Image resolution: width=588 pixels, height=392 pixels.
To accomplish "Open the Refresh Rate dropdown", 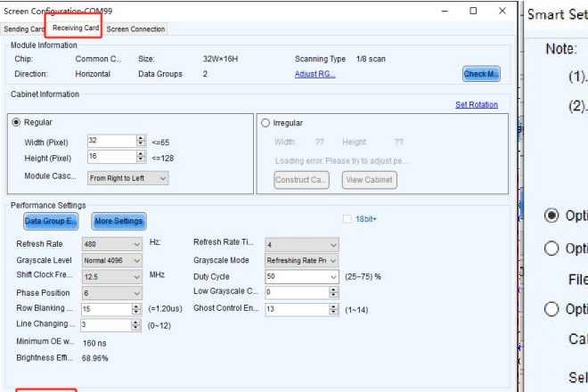I will point(111,243).
